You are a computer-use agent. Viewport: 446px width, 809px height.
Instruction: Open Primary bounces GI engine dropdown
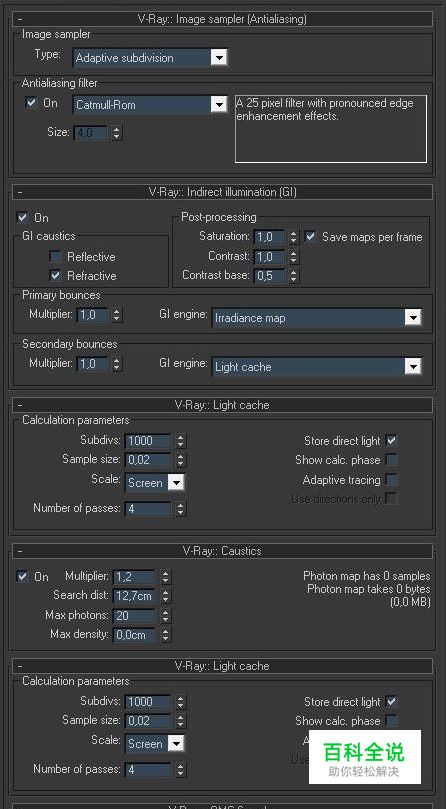point(317,317)
